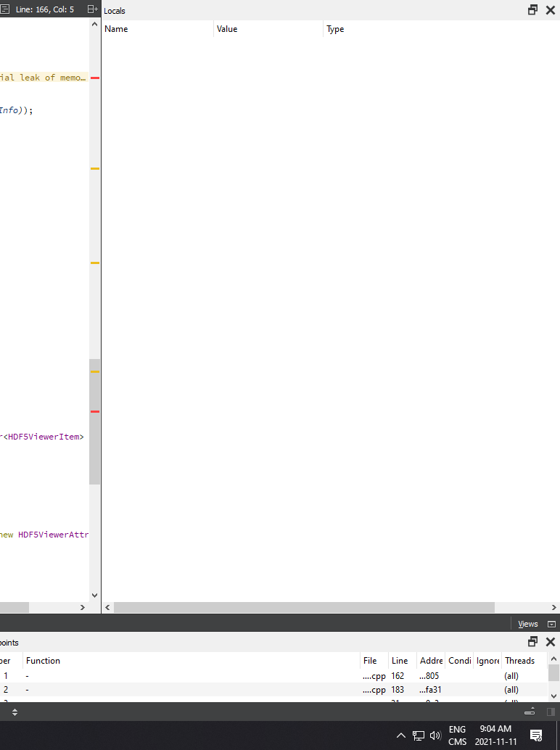Image resolution: width=560 pixels, height=750 pixels.
Task: Float the Breakpoints panel
Action: pyautogui.click(x=532, y=642)
